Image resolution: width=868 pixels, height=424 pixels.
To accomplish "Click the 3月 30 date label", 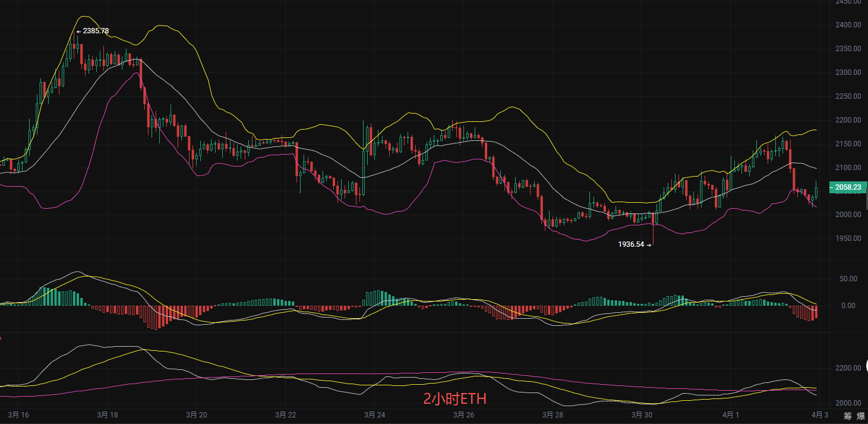I will click(641, 414).
